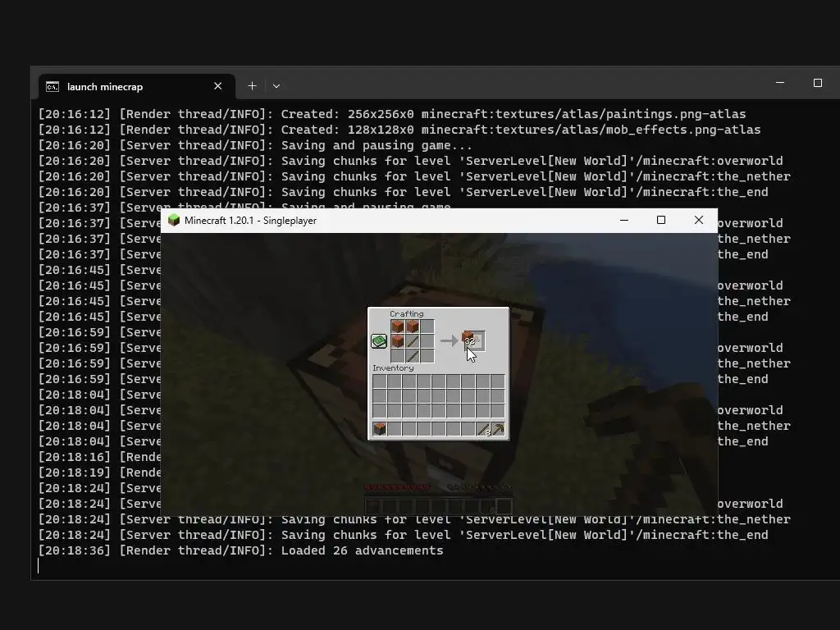Screen dimensions: 840x630
Task: Click the 20:16:20 minecraft:the_nether log line
Action: [x=414, y=176]
